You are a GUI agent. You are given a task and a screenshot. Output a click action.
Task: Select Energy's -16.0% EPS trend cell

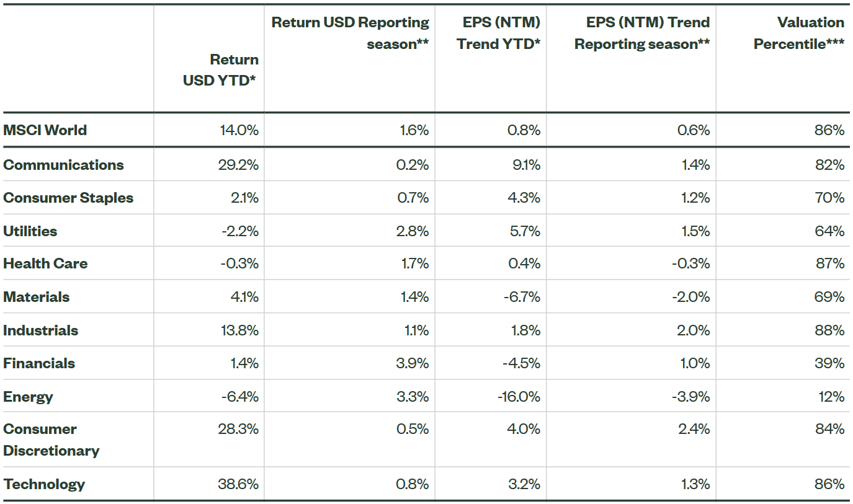pyautogui.click(x=519, y=397)
